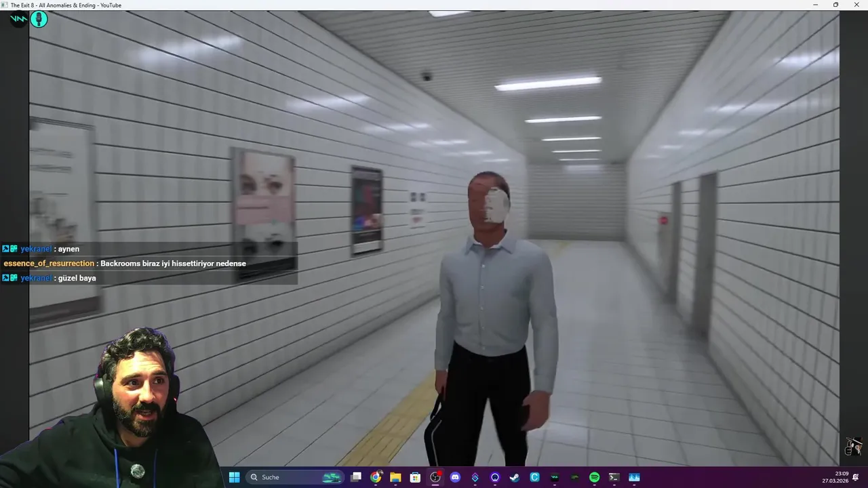Switch to OBS Studio taskbar icon
Viewport: 868px width, 488px height.
coord(435,477)
